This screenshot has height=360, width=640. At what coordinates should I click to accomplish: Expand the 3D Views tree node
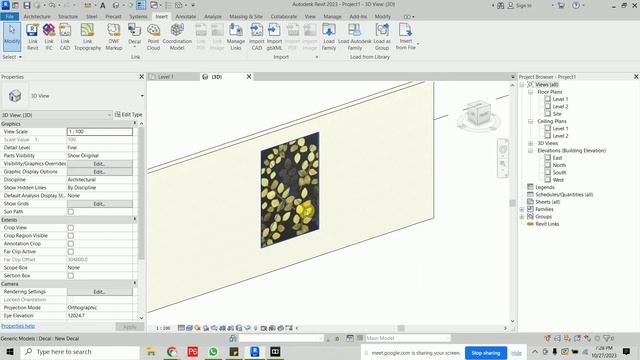pos(530,143)
